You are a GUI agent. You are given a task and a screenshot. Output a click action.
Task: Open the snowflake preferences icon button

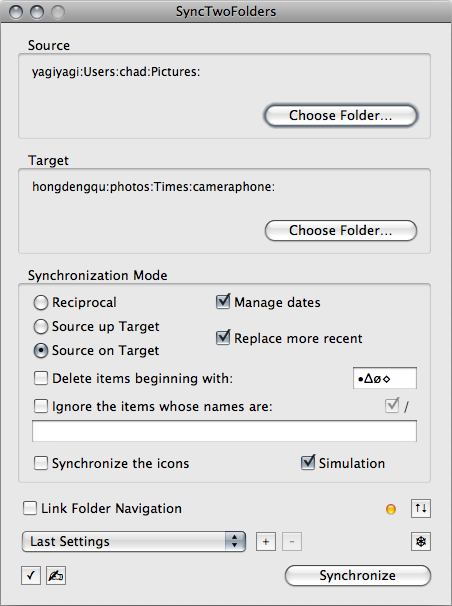click(421, 541)
